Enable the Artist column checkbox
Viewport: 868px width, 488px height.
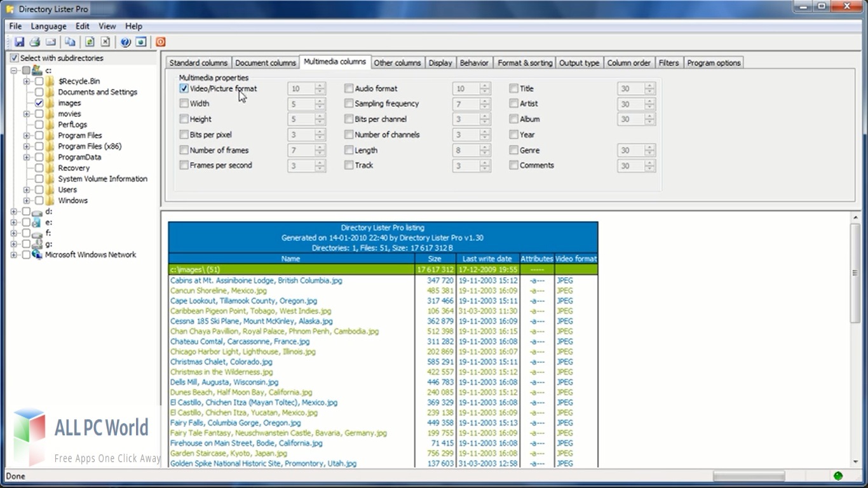point(514,104)
